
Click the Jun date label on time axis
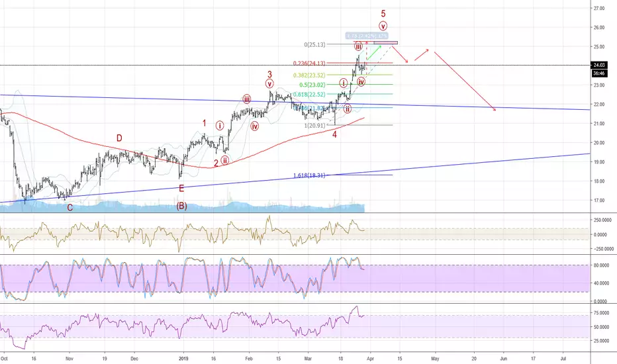coord(503,359)
